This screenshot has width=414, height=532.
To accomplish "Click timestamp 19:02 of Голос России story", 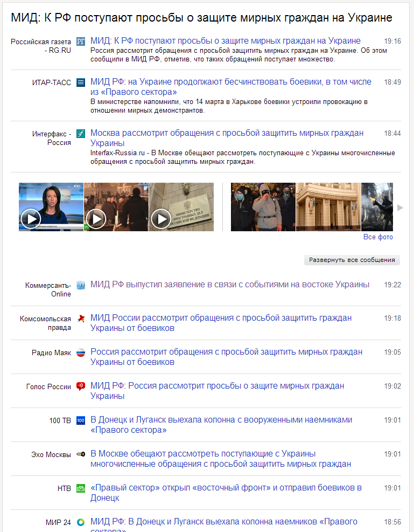I will tap(392, 386).
